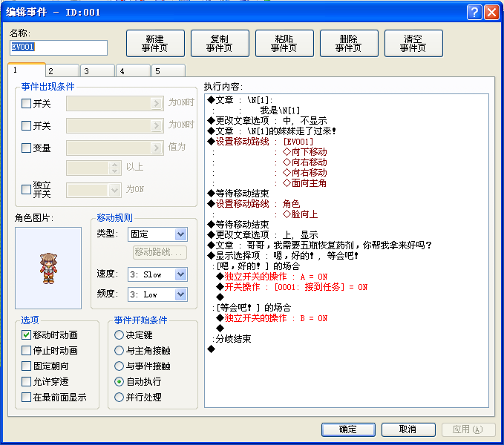Select the ◇脸向上 move command
The width and height of the screenshot is (504, 445).
coord(300,214)
